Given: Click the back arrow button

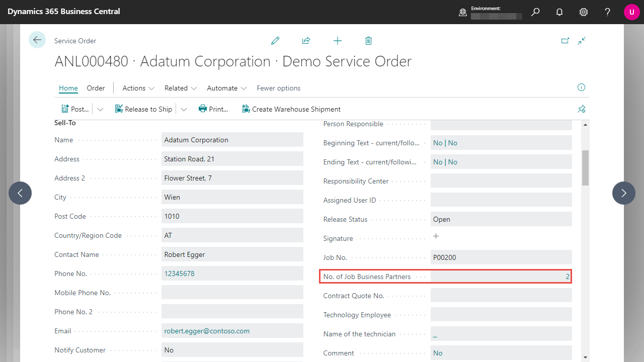Looking at the screenshot, I should coord(37,40).
